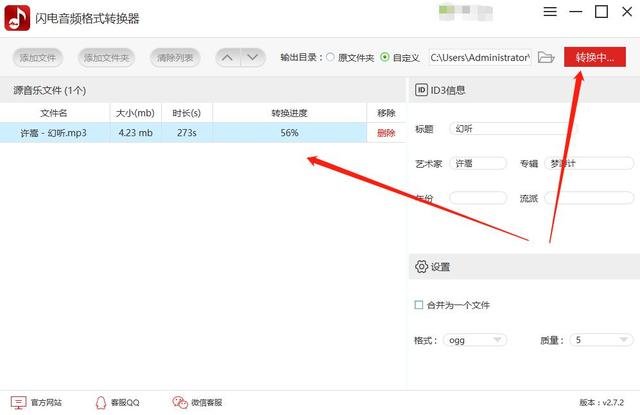
Task: Minimize the converter window
Action: pyautogui.click(x=576, y=11)
